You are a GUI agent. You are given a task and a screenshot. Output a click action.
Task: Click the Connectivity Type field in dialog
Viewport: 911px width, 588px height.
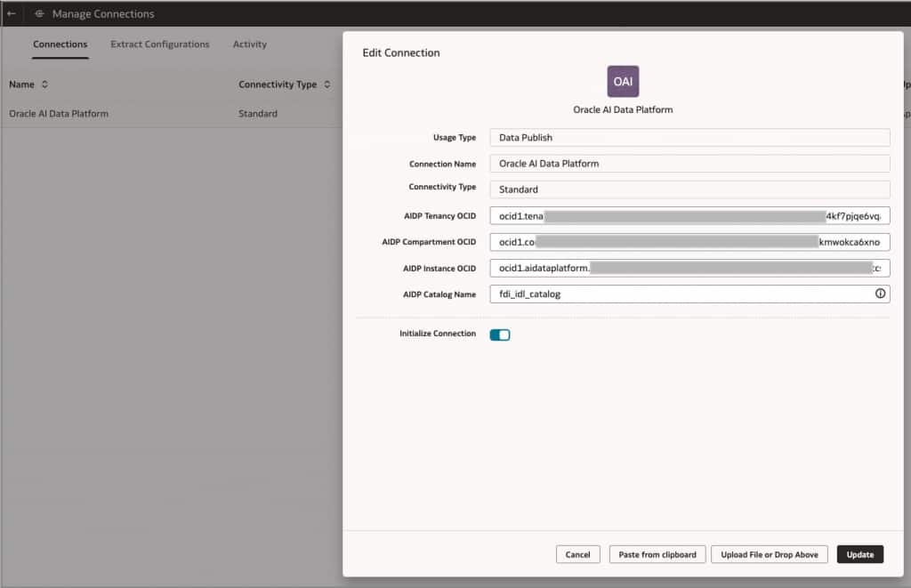tap(689, 189)
